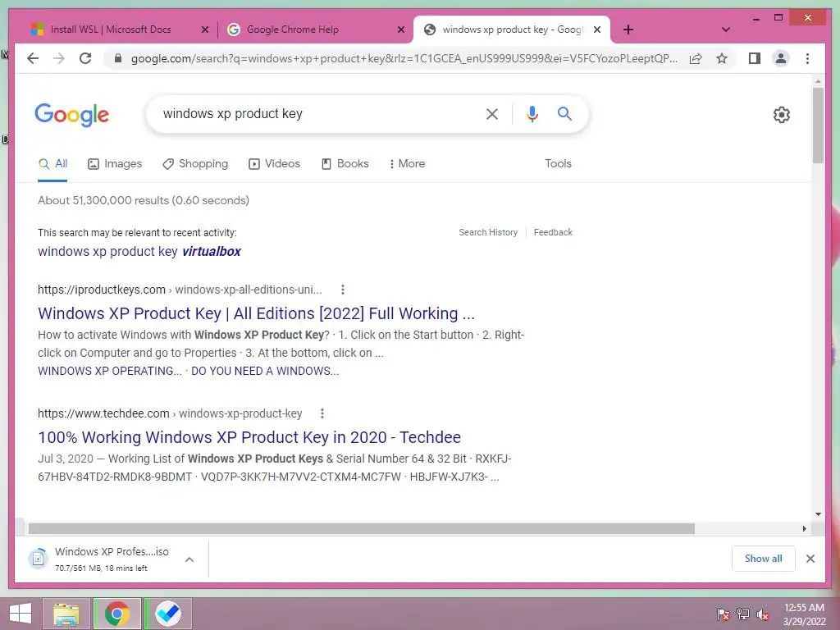The height and width of the screenshot is (630, 840).
Task: Expand download item options chevron
Action: click(x=189, y=559)
